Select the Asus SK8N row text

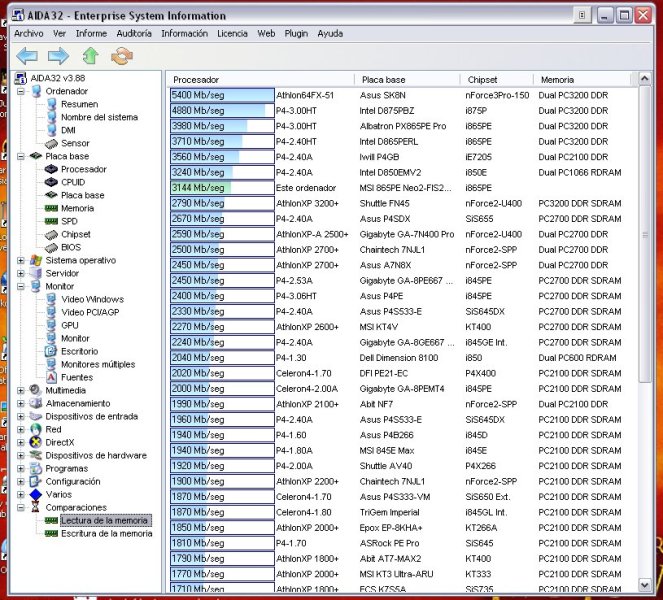click(382, 95)
